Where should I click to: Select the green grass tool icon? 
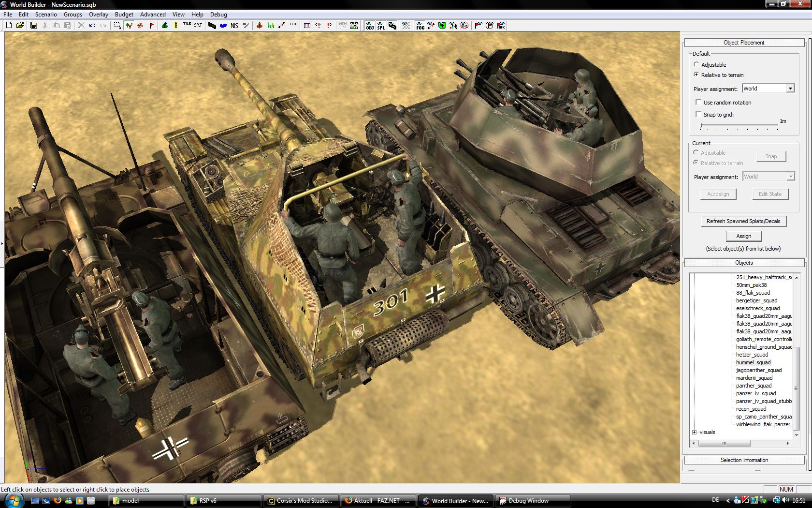click(x=271, y=25)
